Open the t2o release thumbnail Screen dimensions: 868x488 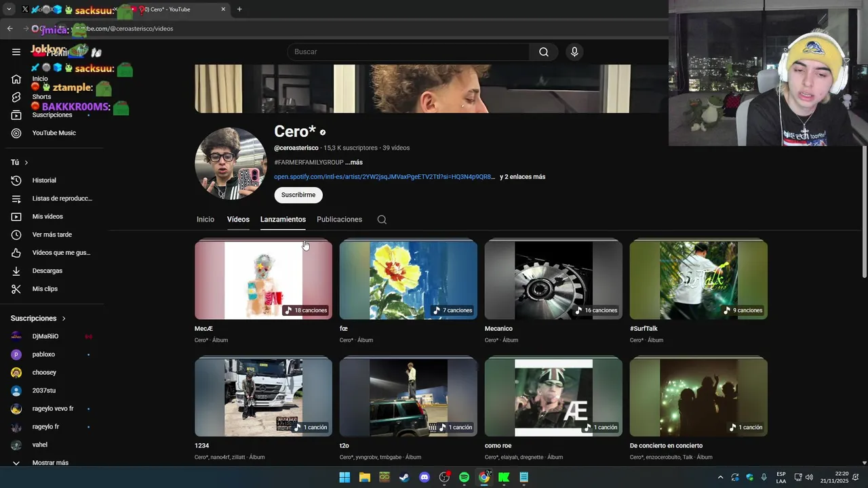pyautogui.click(x=408, y=397)
